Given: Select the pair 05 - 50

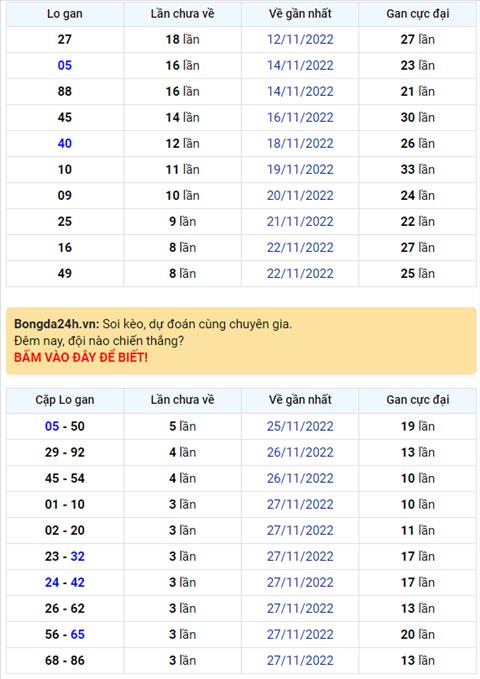Looking at the screenshot, I should (65, 426).
